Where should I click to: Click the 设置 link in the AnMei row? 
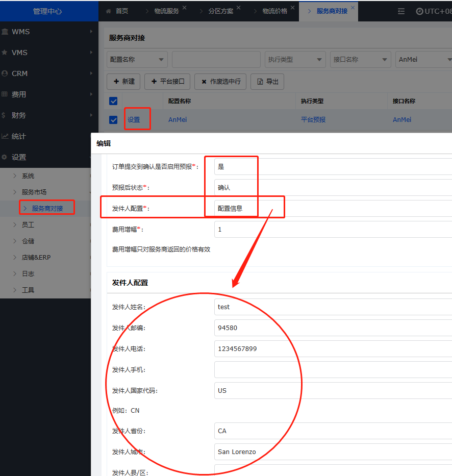[134, 120]
